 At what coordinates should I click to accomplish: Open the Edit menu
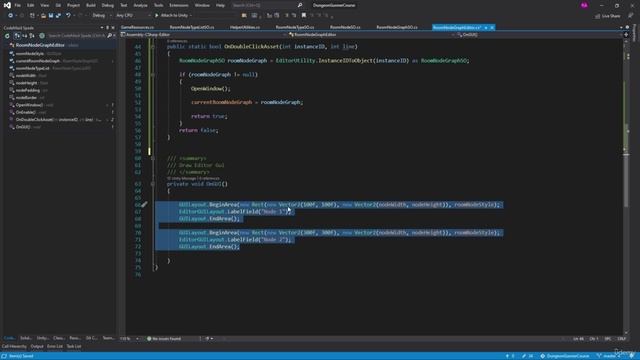pos(31,5)
